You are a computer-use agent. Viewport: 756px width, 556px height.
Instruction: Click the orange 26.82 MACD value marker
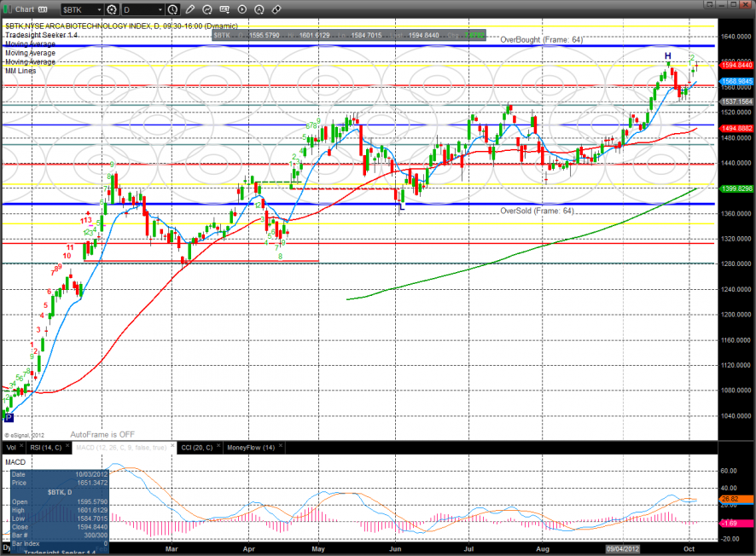(736, 499)
